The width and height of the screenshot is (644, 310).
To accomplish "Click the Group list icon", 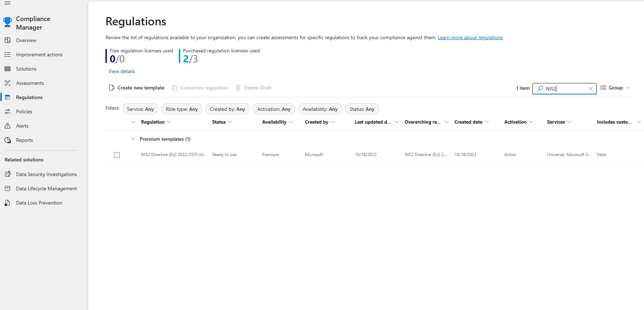I will pyautogui.click(x=603, y=88).
